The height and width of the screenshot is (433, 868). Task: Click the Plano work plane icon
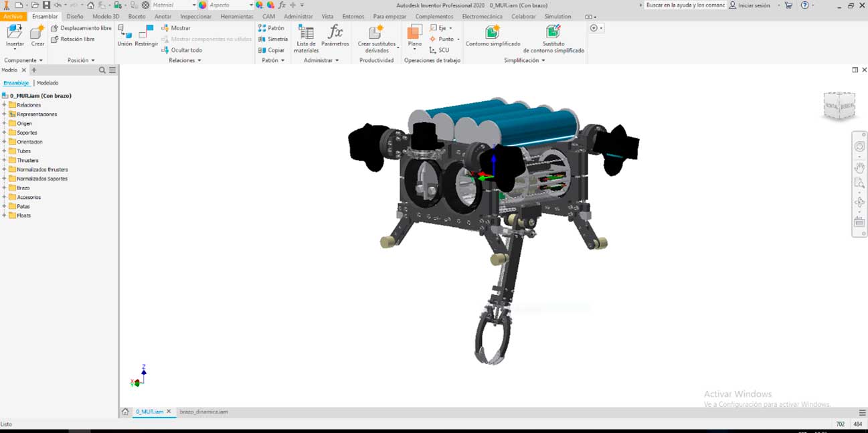[415, 33]
